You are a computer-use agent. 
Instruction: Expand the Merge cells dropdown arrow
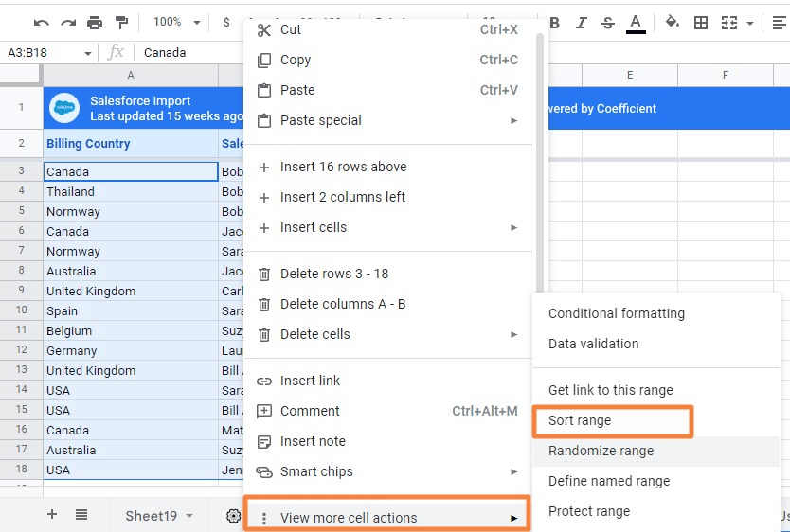(x=749, y=23)
